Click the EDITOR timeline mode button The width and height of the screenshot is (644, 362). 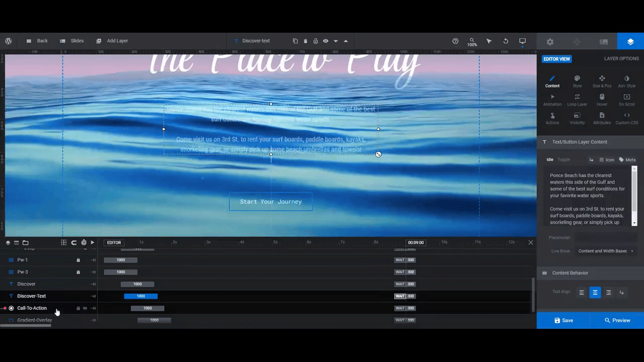pyautogui.click(x=114, y=242)
